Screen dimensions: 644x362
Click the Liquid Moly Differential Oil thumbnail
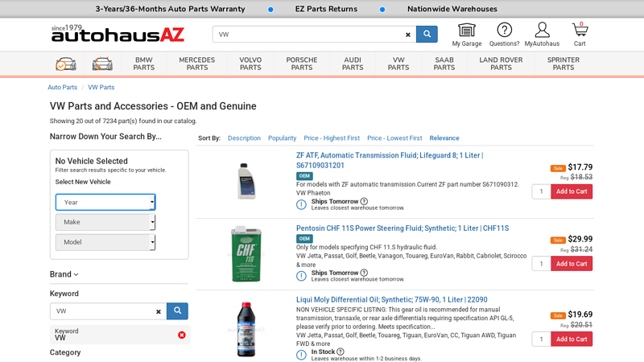(x=246, y=329)
